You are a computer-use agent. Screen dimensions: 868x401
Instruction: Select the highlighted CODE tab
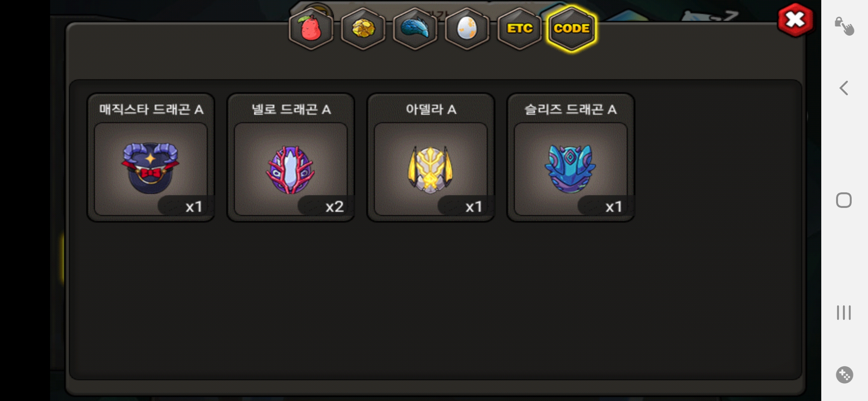click(x=572, y=29)
